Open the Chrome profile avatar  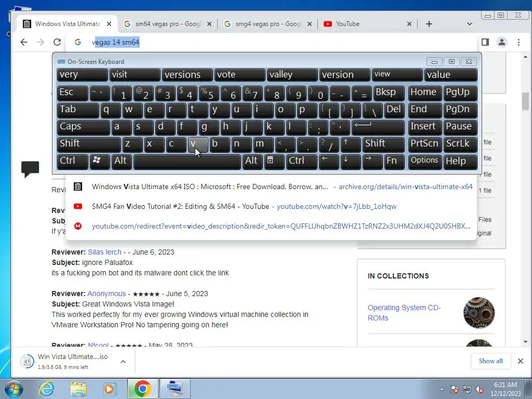(x=501, y=42)
